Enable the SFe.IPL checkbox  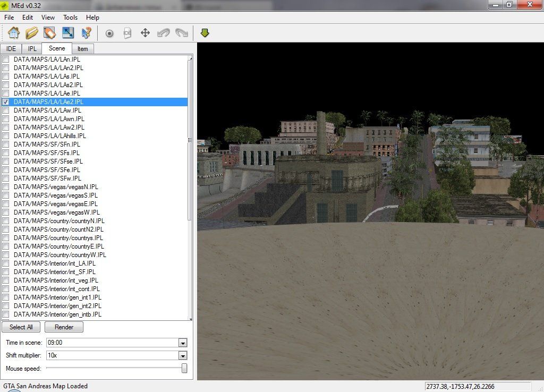tap(6, 169)
